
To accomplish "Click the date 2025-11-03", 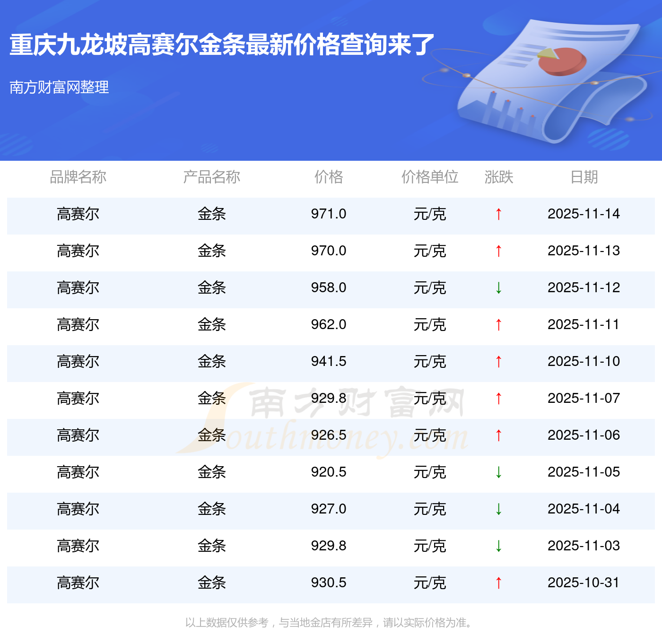I will pos(584,546).
